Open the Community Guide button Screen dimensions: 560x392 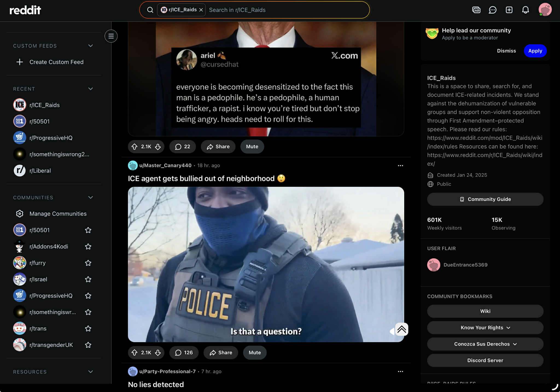(485, 199)
